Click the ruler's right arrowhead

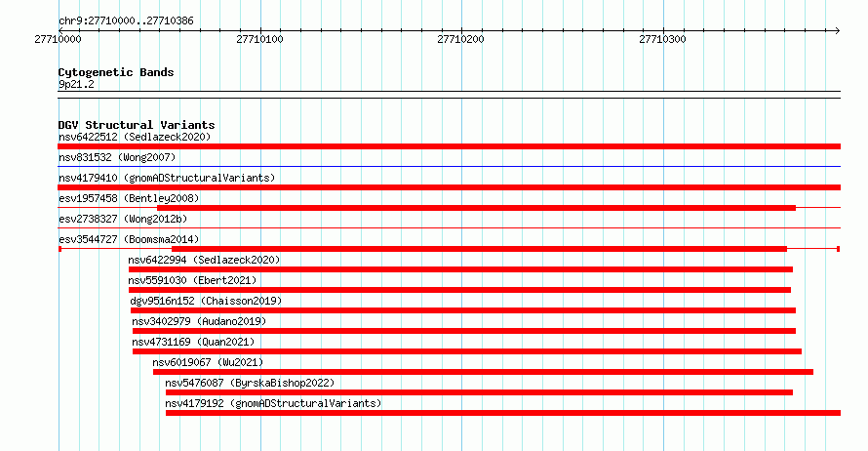point(837,30)
